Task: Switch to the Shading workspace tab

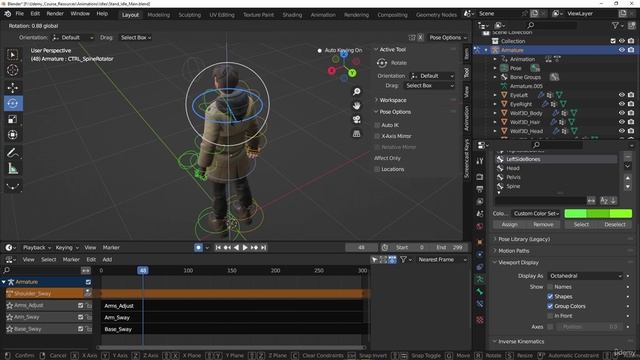Action: point(292,15)
